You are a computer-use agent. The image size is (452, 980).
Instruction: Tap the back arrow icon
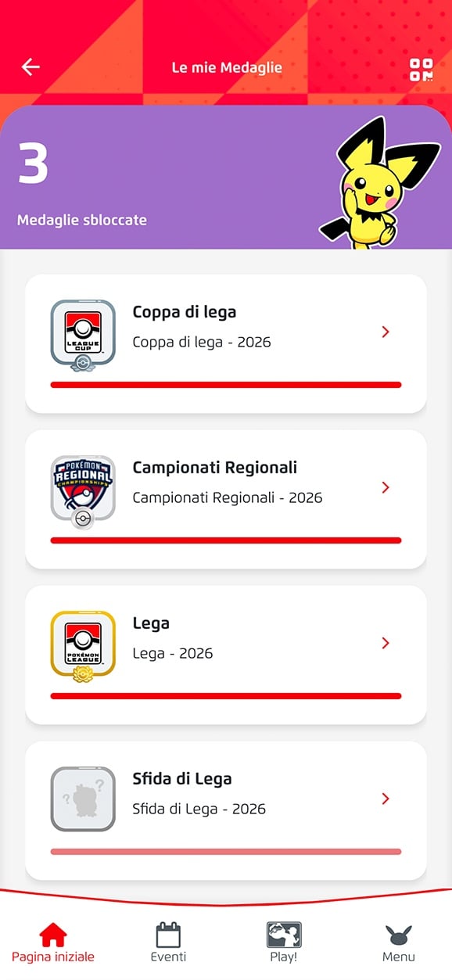[x=30, y=67]
